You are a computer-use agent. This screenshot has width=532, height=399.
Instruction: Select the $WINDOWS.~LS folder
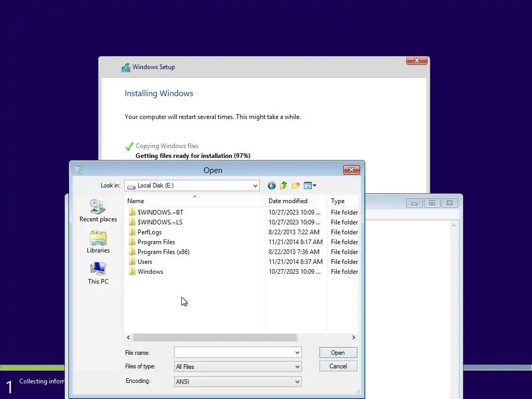click(156, 222)
